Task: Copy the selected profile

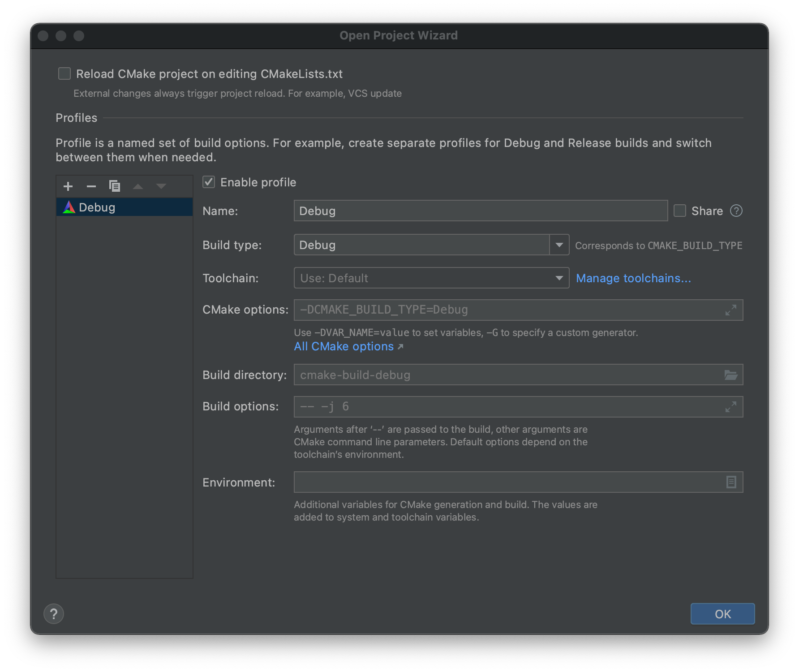Action: tap(115, 186)
